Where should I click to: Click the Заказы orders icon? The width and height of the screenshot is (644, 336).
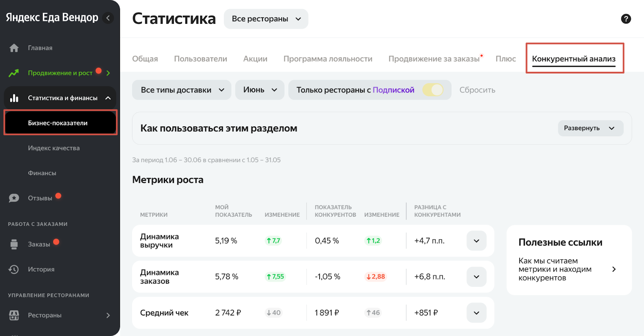coord(14,244)
